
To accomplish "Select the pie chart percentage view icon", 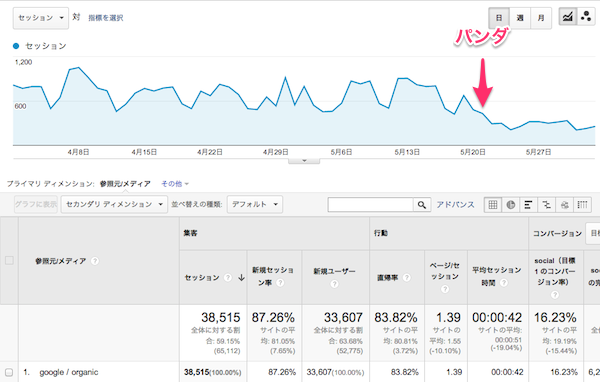I will point(510,205).
